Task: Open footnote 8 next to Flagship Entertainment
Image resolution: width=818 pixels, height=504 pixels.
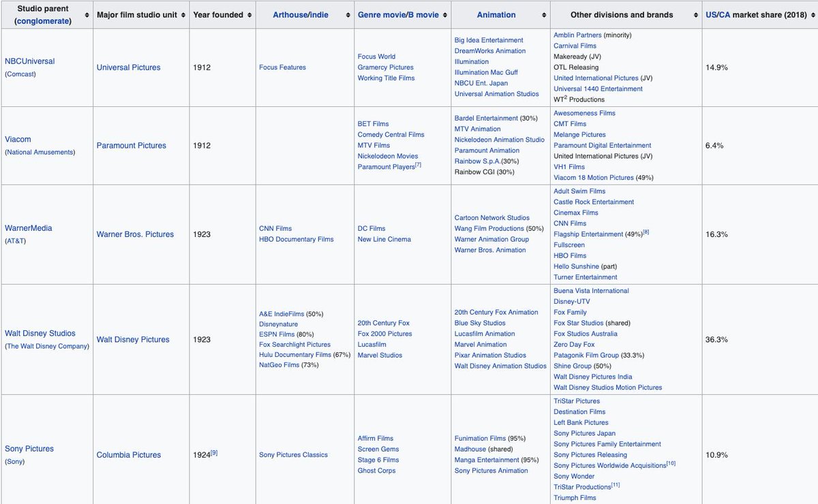Action: [646, 232]
